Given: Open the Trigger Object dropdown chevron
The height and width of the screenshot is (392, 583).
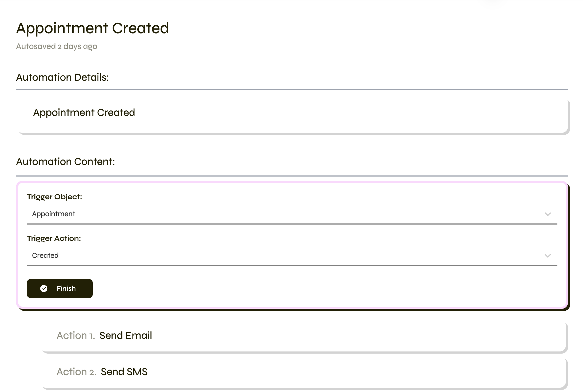Looking at the screenshot, I should click(x=548, y=214).
